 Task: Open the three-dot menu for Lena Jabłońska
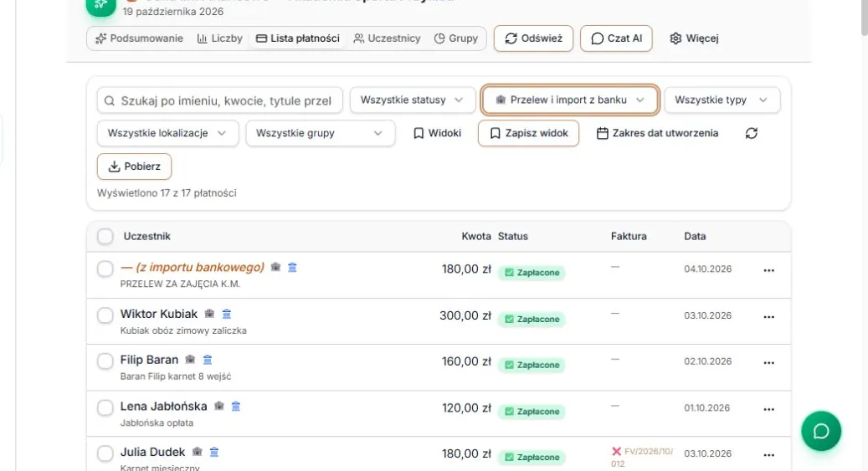769,410
